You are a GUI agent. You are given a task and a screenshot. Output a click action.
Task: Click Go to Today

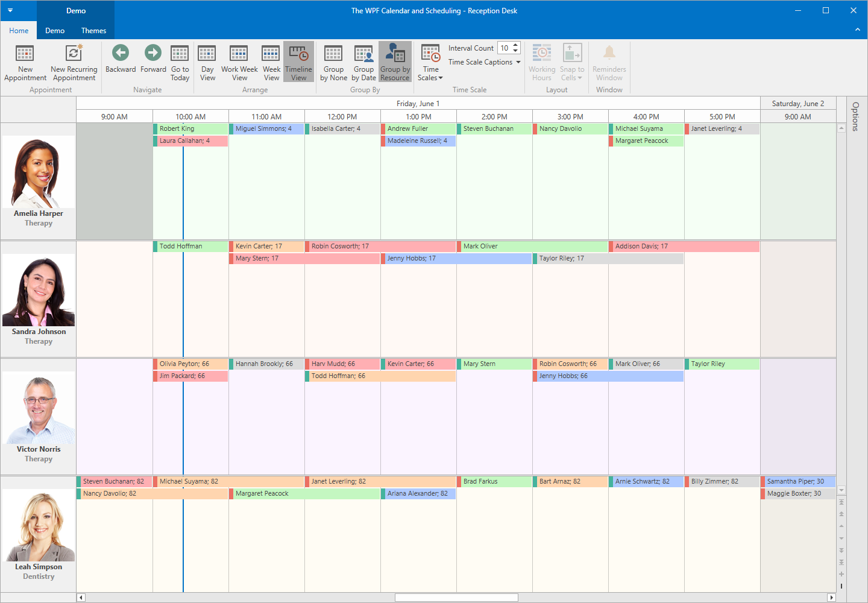tap(180, 63)
